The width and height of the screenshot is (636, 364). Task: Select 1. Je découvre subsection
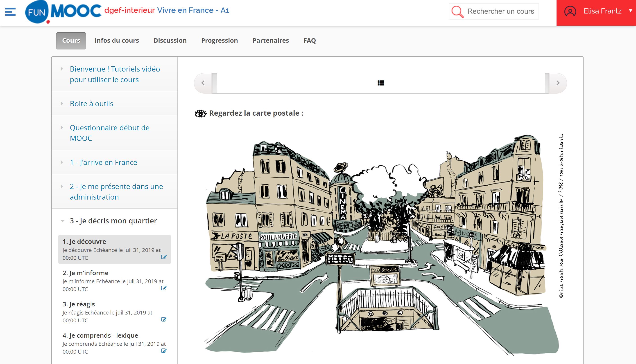(115, 249)
